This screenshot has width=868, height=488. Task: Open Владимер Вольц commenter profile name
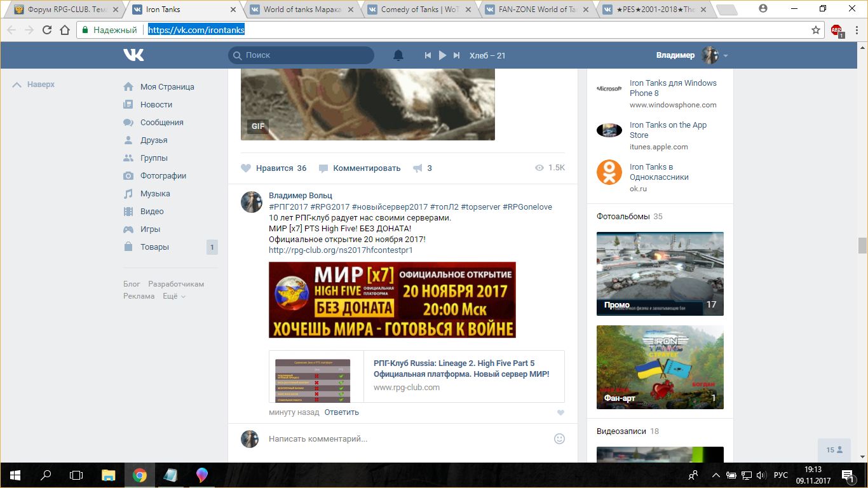click(301, 196)
